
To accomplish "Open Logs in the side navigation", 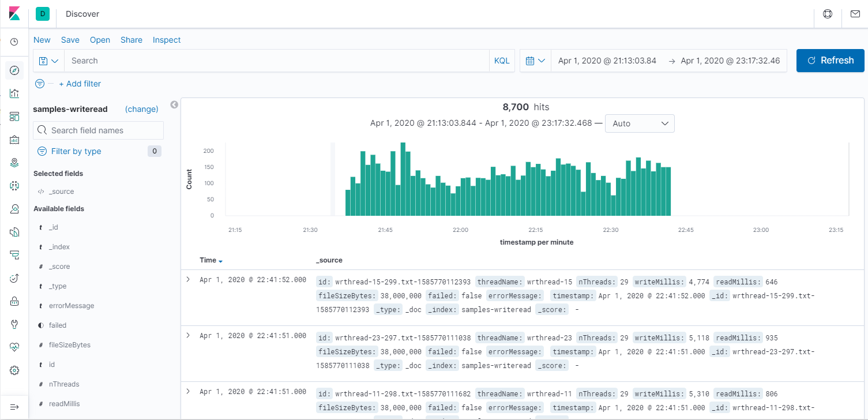I will point(14,232).
